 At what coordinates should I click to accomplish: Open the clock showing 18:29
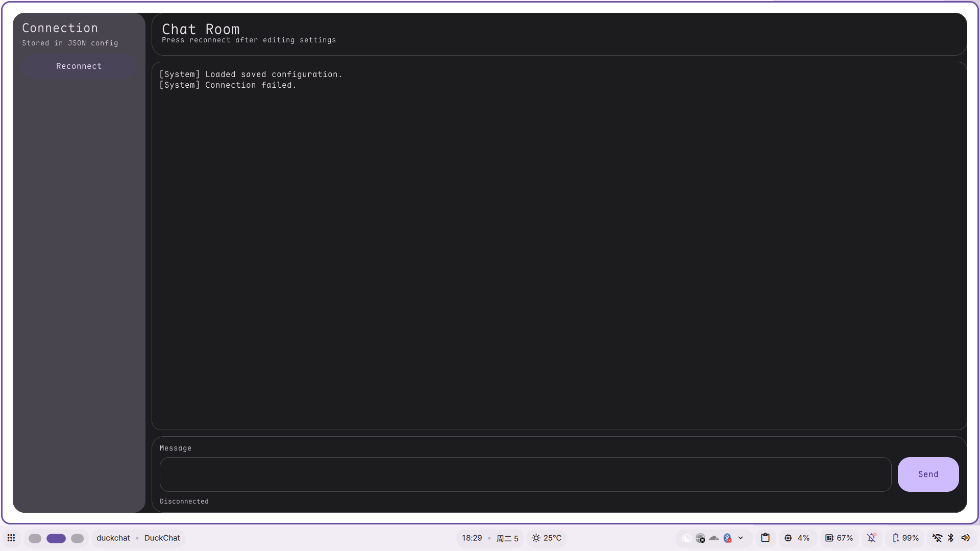tap(472, 538)
